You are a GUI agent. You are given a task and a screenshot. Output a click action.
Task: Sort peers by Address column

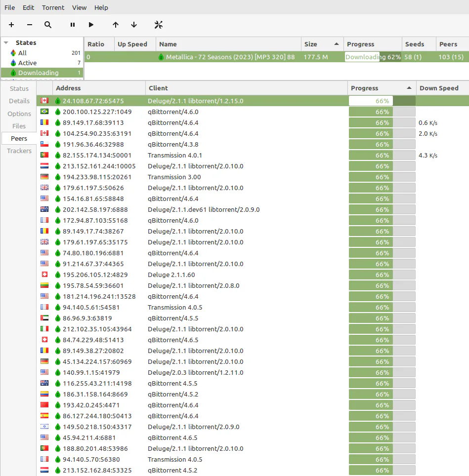pos(99,88)
